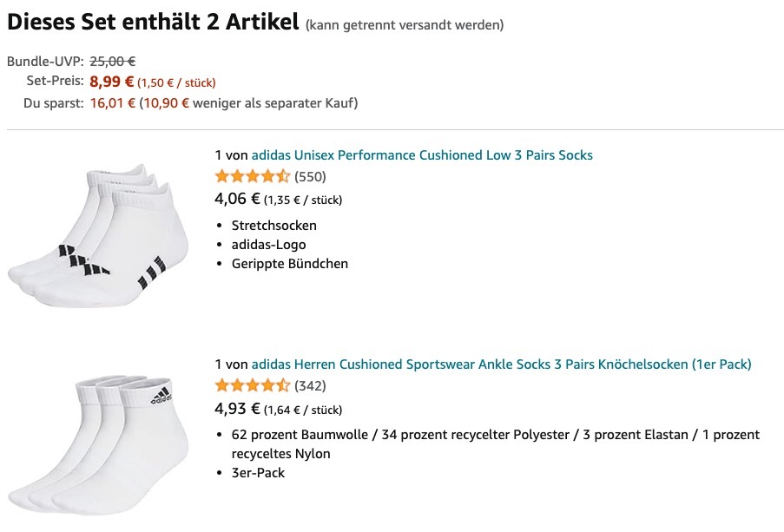This screenshot has width=784, height=532.
Task: Click the 'Gerippte Bündchen' bullet point
Action: (289, 264)
